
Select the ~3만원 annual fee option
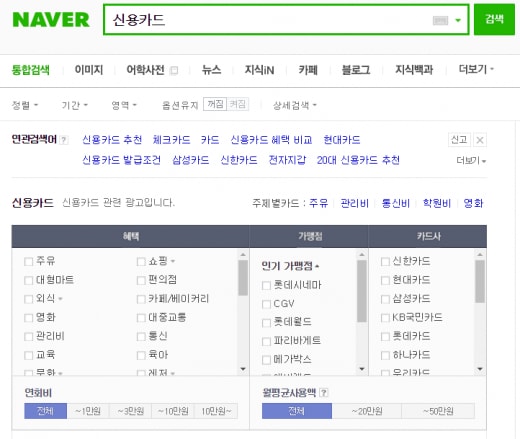pyautogui.click(x=130, y=411)
